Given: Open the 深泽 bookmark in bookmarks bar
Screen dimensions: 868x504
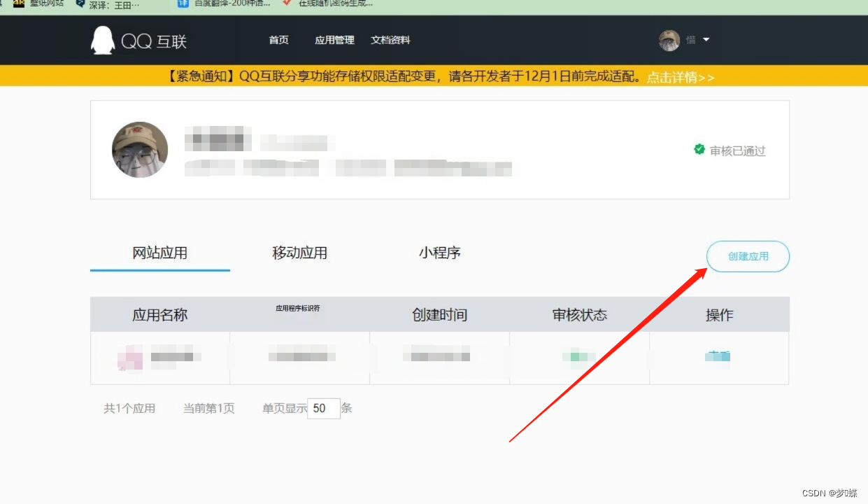Looking at the screenshot, I should tap(108, 4).
